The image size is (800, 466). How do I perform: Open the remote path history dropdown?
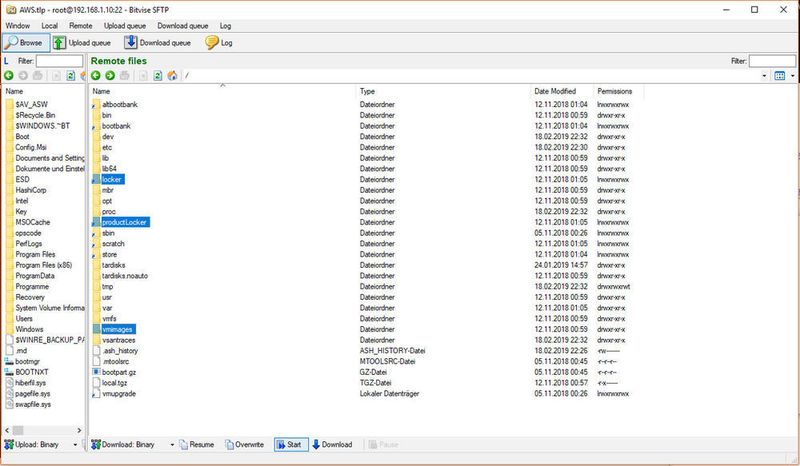(764, 76)
